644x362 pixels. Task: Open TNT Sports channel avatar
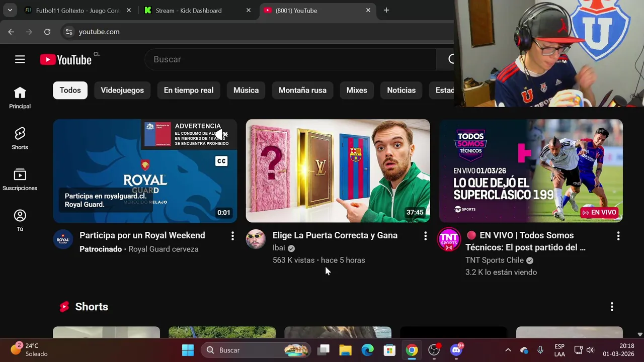point(449,239)
